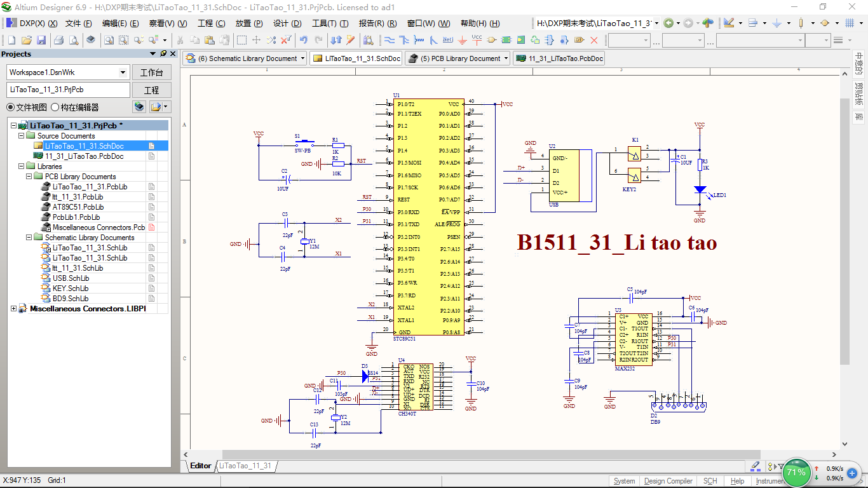The width and height of the screenshot is (868, 488).
Task: Open the 设计(D) menu
Action: click(287, 24)
